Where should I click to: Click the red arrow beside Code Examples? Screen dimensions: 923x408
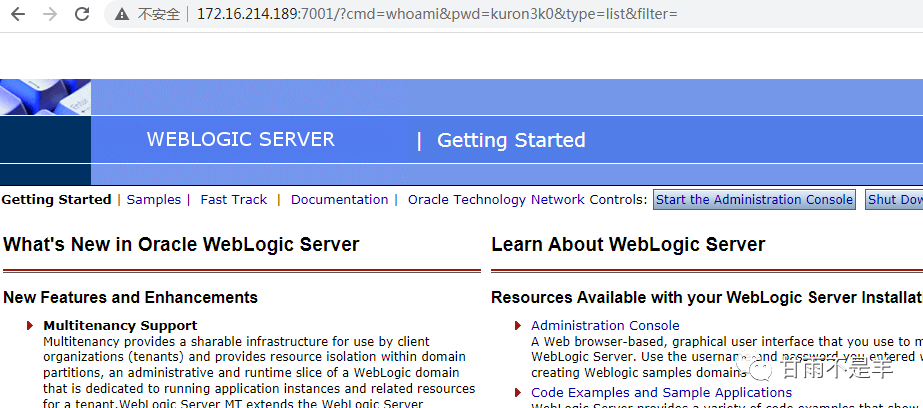[518, 393]
